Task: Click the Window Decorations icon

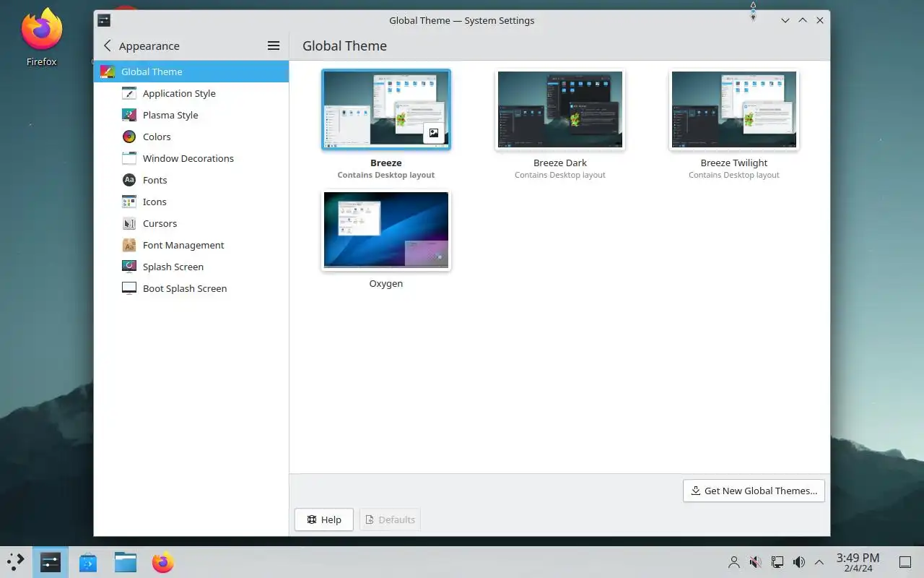Action: coord(129,158)
